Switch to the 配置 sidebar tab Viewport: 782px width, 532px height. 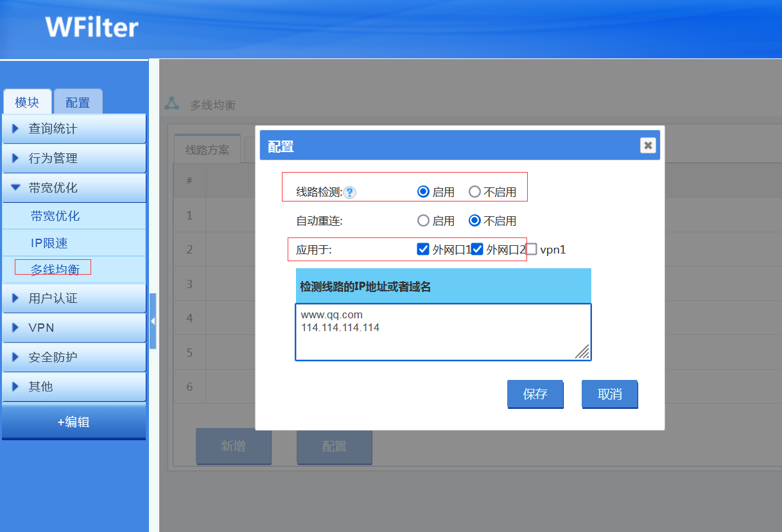[78, 103]
